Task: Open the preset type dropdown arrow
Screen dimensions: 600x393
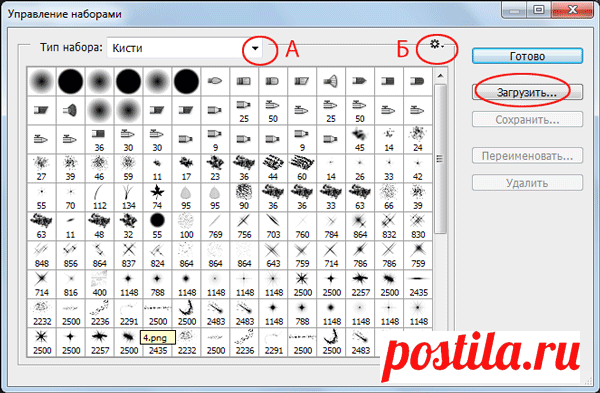Action: [x=255, y=48]
